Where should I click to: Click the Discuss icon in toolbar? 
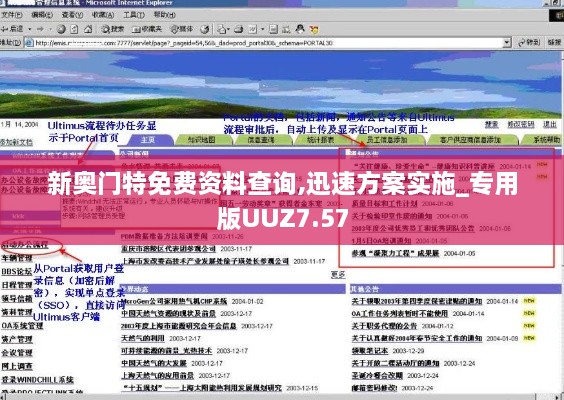pyautogui.click(x=273, y=29)
